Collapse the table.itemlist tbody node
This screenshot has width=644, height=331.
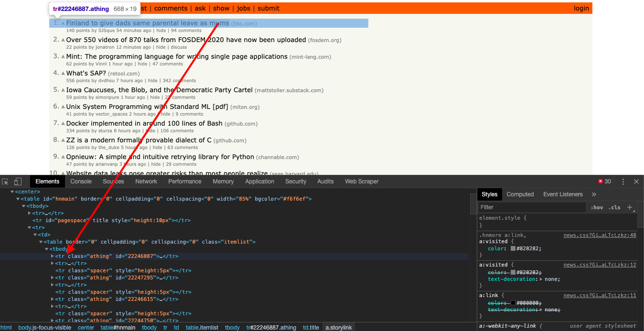click(45, 249)
